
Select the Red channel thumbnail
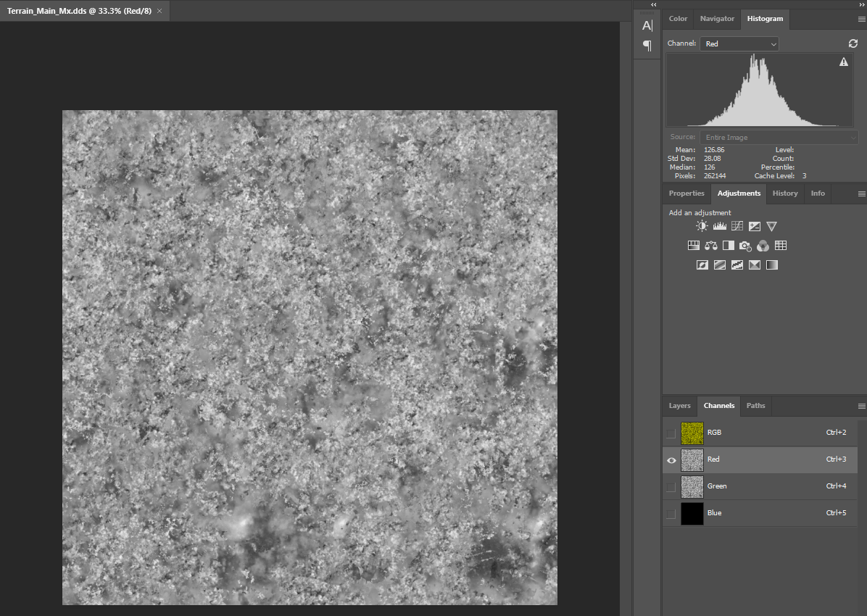coord(692,460)
